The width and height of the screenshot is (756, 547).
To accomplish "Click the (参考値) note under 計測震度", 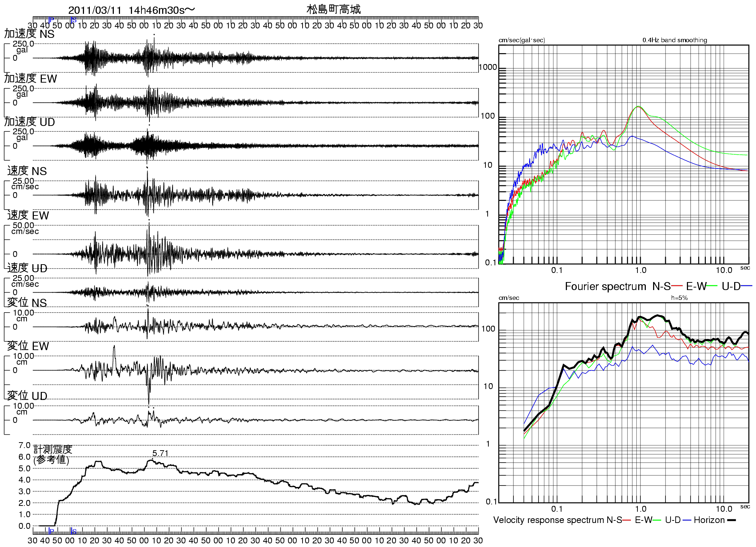I will [51, 460].
